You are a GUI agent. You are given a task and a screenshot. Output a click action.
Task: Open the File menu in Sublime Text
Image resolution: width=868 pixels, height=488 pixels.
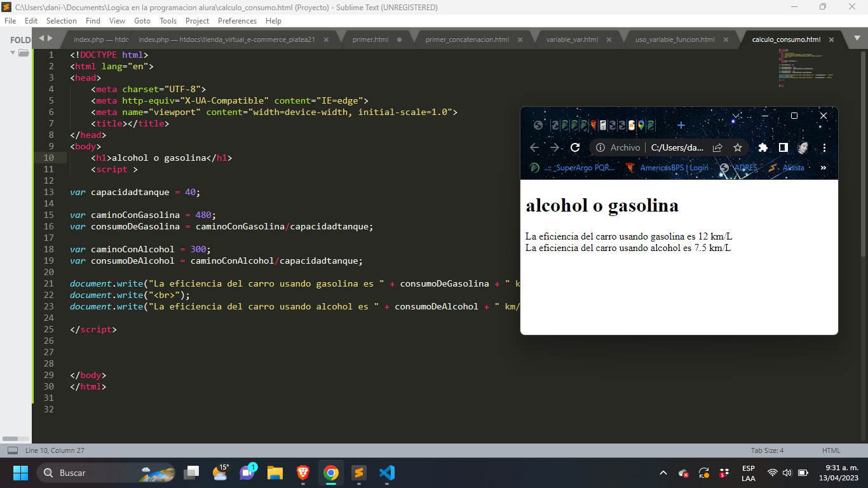click(10, 21)
